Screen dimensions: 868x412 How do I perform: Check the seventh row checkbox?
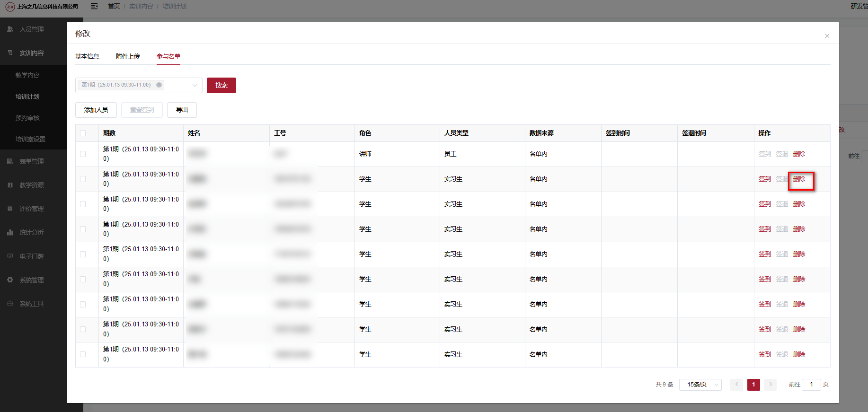(x=83, y=305)
